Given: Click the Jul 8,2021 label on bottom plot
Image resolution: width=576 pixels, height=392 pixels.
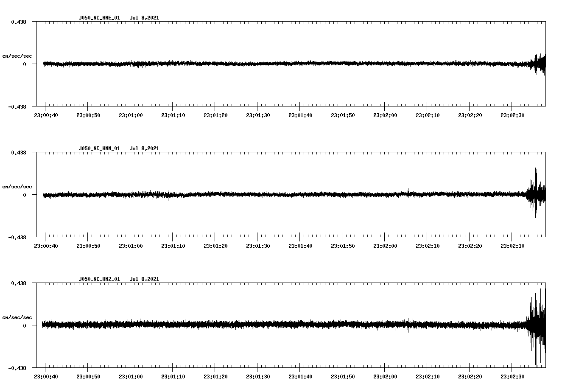Looking at the screenshot, I should pos(145,279).
